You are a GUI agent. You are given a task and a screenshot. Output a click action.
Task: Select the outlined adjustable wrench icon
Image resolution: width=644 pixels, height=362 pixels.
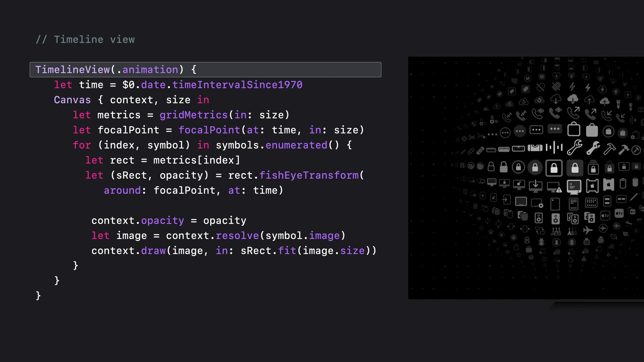(575, 147)
